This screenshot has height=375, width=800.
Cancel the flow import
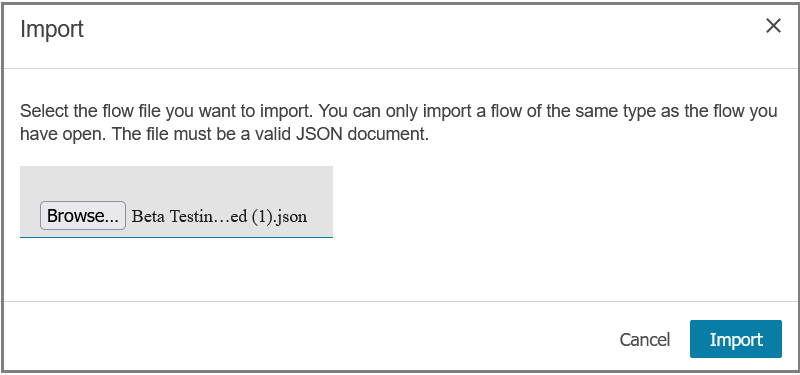click(x=645, y=339)
